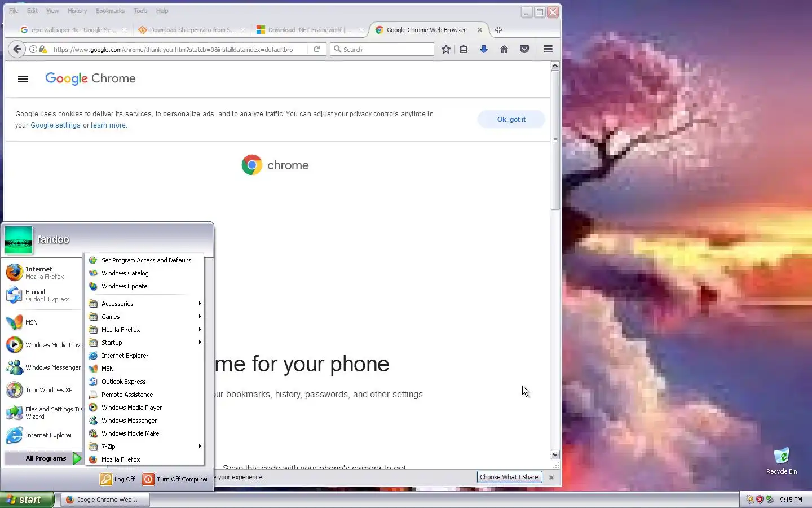
Task: Expand the Mozilla Firefox folder submenu
Action: click(x=144, y=330)
